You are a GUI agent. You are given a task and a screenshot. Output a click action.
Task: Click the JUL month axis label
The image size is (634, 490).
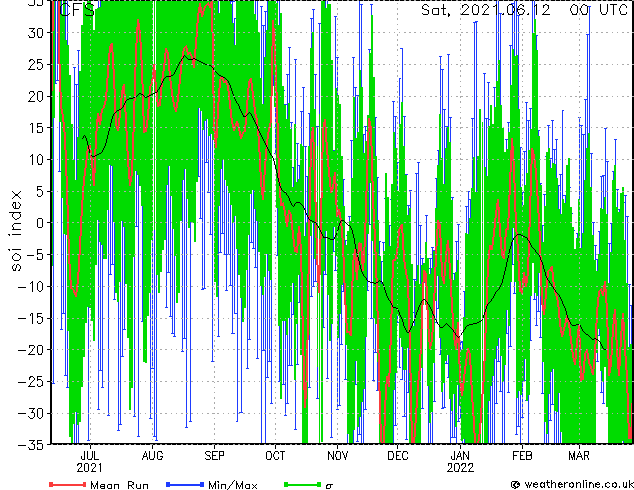[x=90, y=456]
